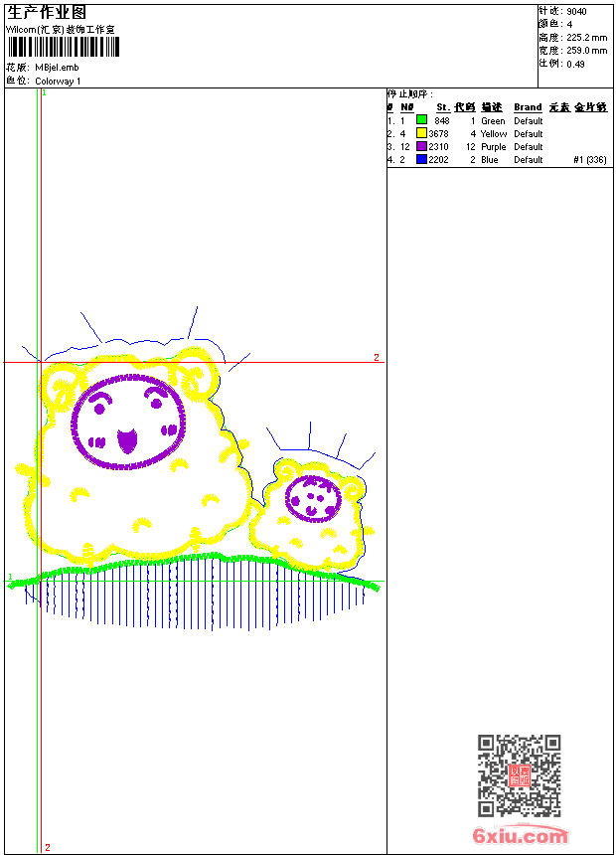Select 'Default' brand in the Green row
This screenshot has height=855, width=616.
pyautogui.click(x=529, y=120)
